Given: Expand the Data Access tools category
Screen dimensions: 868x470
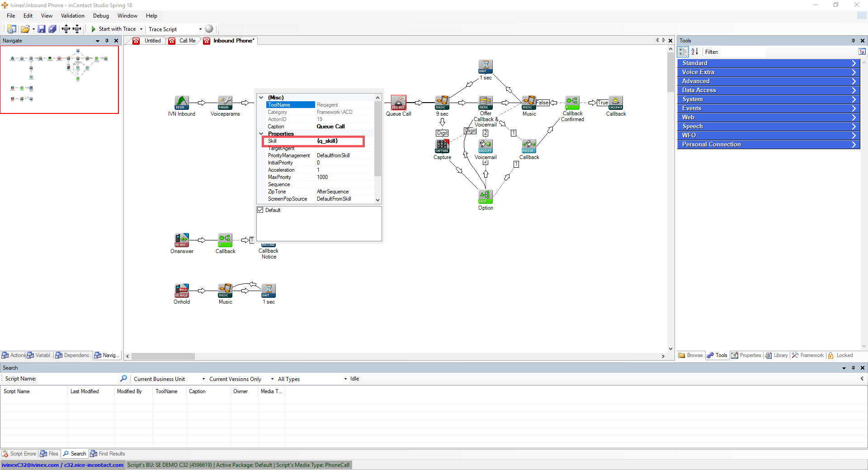Looking at the screenshot, I should pyautogui.click(x=768, y=90).
